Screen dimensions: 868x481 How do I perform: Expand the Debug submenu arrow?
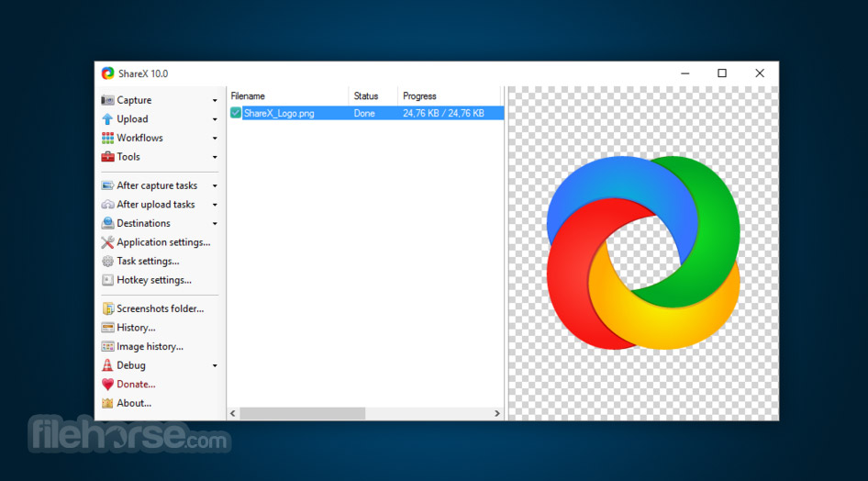(x=215, y=366)
